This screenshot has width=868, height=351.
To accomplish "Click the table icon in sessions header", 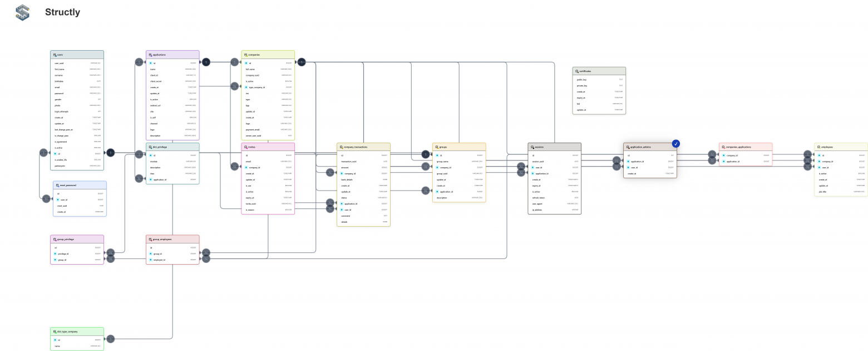I will [x=532, y=147].
